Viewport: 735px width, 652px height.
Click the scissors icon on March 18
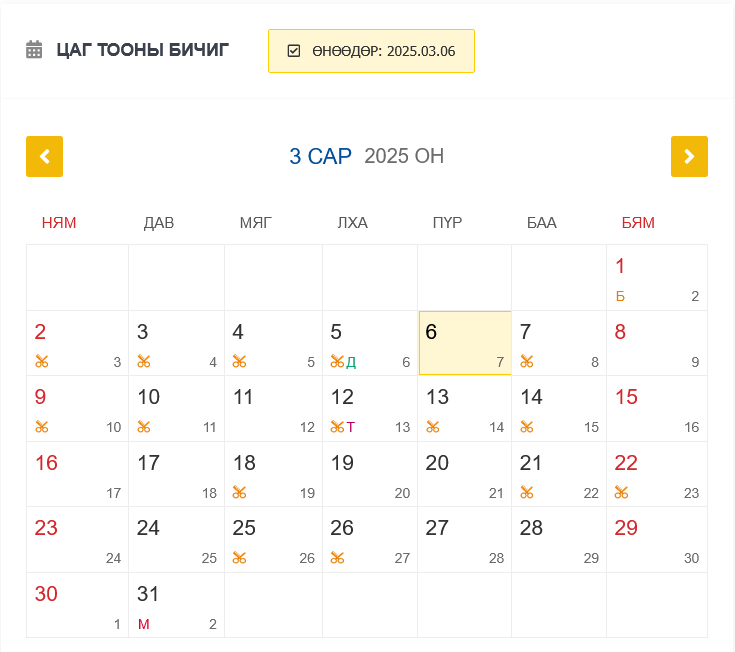coord(239,492)
